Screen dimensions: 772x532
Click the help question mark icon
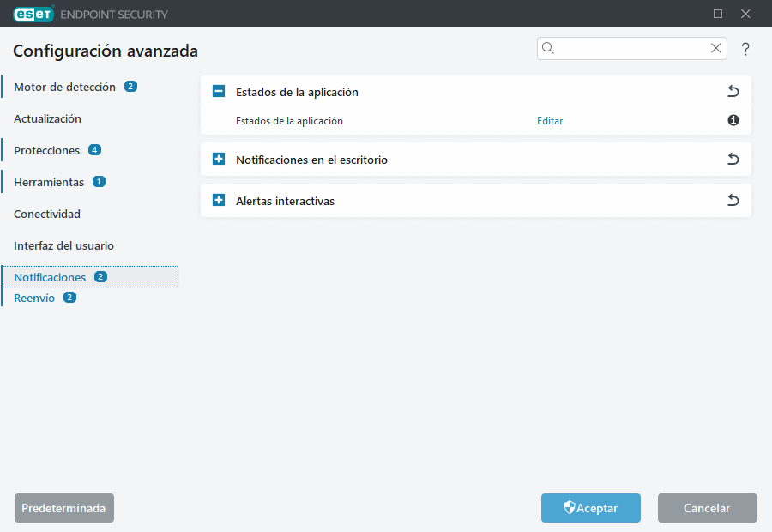pos(745,49)
